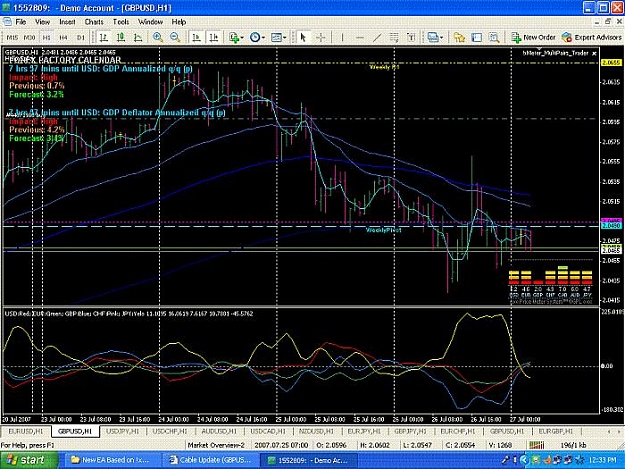Screen dimensions: 625x469
Task: Click the Expert Advisors button
Action: pyautogui.click(x=592, y=37)
